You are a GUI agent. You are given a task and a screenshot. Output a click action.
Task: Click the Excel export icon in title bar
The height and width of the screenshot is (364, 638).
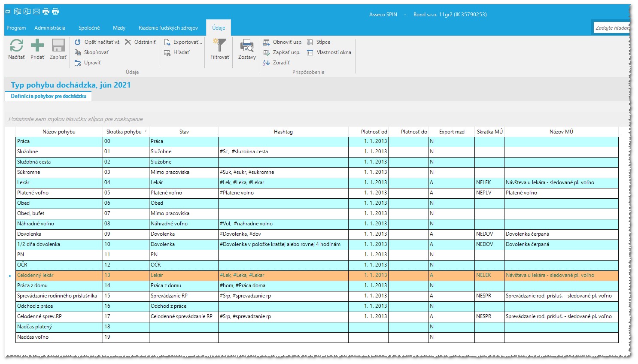click(18, 12)
